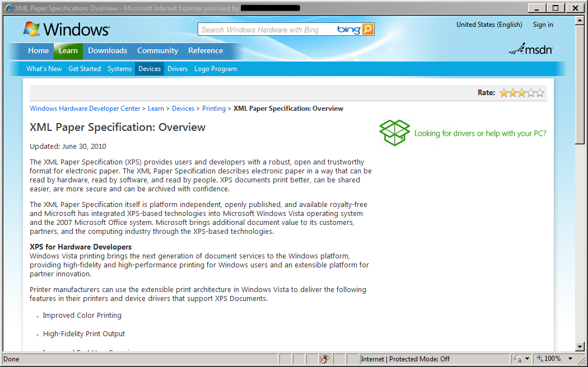This screenshot has width=588, height=367.
Task: Click the Bing search magnifier button
Action: pyautogui.click(x=368, y=29)
